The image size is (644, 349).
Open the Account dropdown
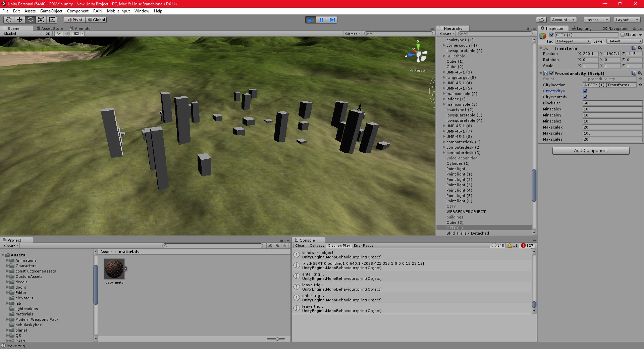coord(563,20)
